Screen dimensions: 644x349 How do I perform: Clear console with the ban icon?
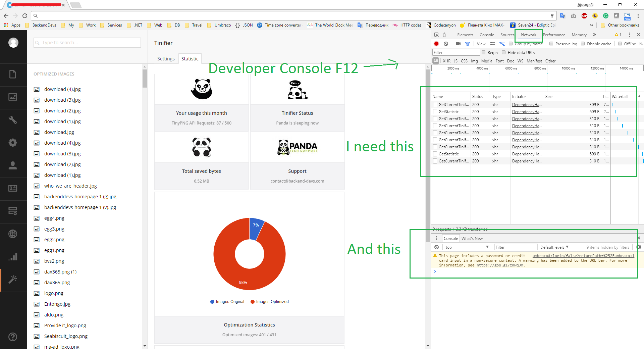tap(436, 247)
